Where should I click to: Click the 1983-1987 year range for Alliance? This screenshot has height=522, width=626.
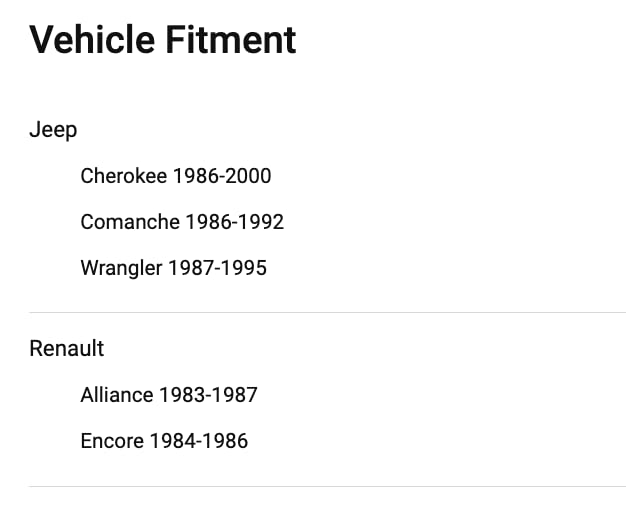tap(208, 395)
